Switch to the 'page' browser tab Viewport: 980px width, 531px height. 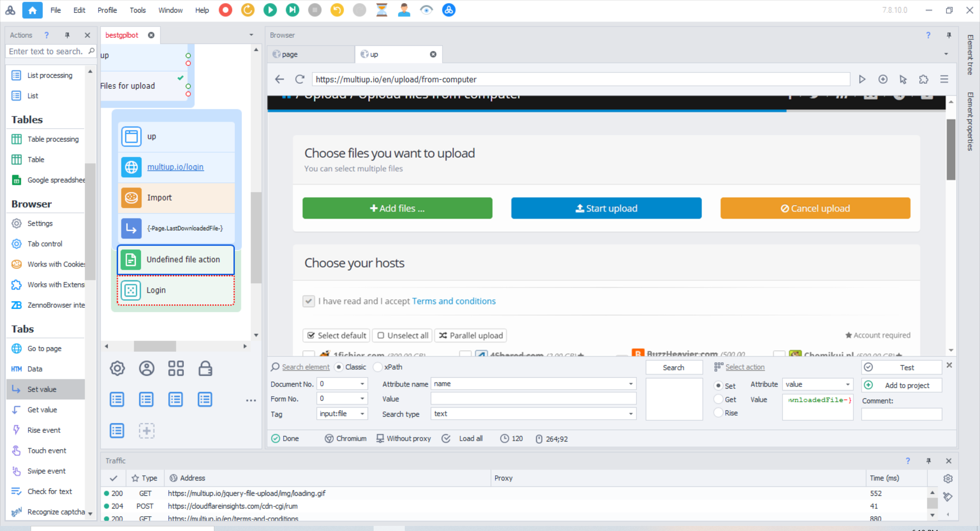[311, 54]
